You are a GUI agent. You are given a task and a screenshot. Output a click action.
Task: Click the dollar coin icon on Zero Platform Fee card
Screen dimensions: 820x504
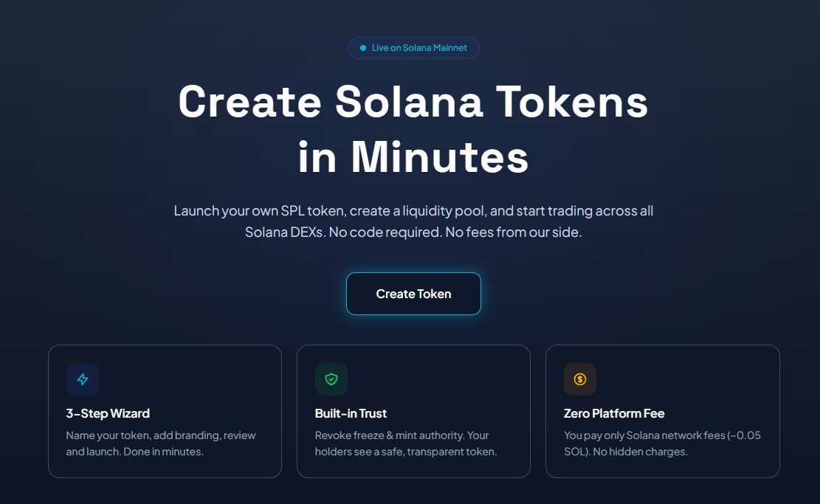tap(580, 379)
